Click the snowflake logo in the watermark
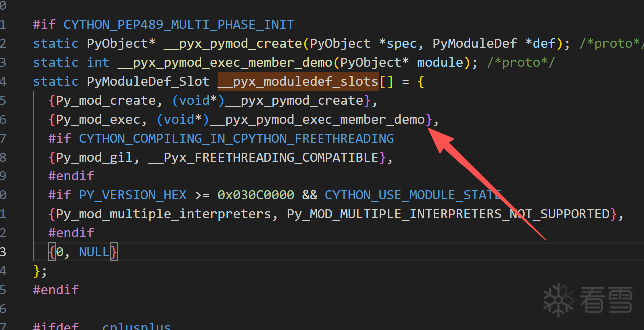The height and width of the screenshot is (330, 644). [x=559, y=300]
